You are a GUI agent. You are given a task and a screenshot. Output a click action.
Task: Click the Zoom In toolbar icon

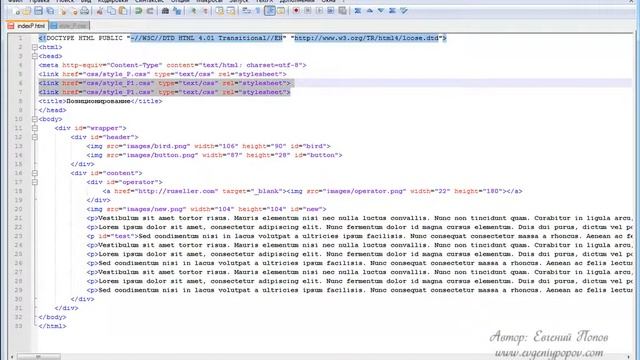(x=193, y=11)
